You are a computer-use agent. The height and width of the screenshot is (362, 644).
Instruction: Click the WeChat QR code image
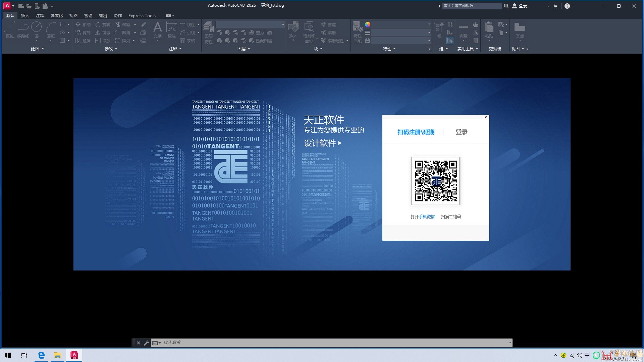(436, 181)
